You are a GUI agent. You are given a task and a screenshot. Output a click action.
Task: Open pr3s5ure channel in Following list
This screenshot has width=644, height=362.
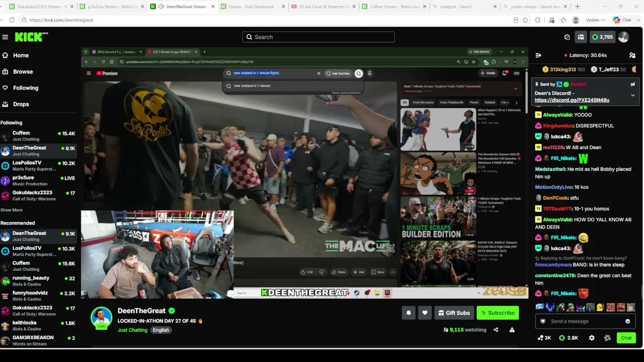(x=39, y=180)
